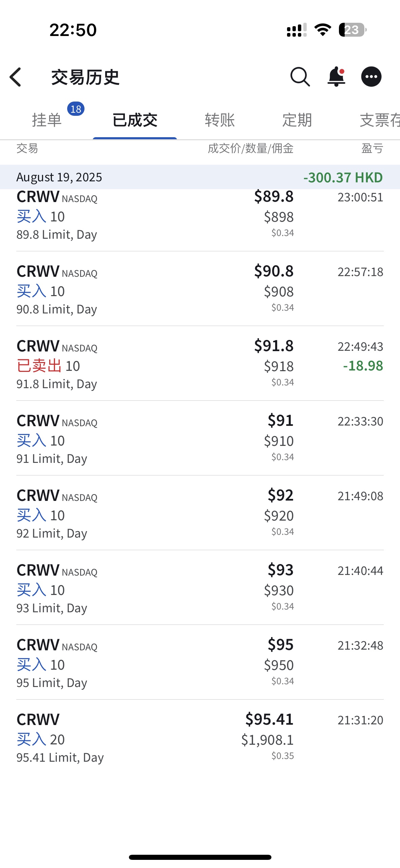This screenshot has width=400, height=868.
Task: Switch to the 转账 tab
Action: pyautogui.click(x=220, y=120)
